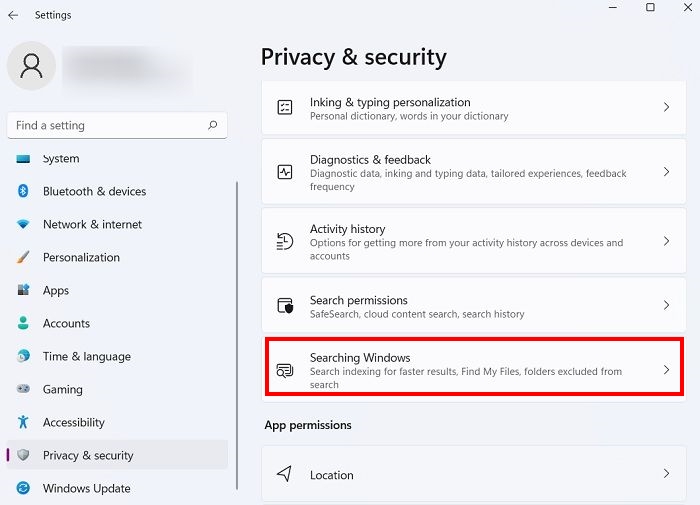Click the App permissions section heading
The image size is (700, 505).
coord(308,425)
